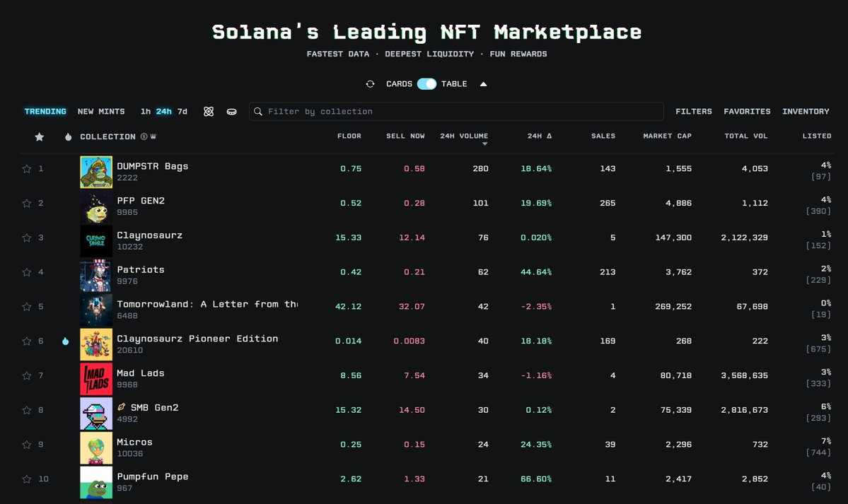Focus the Filter by collection search field
848x504 pixels.
(456, 112)
